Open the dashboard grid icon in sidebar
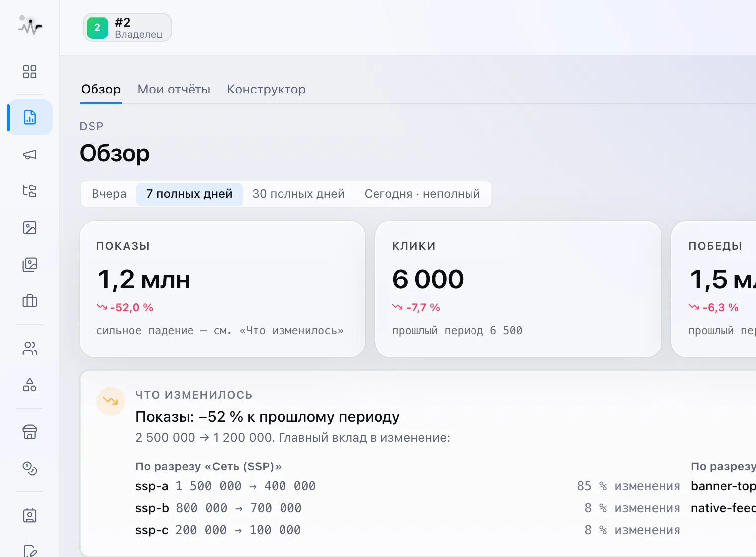The image size is (756, 557). pyautogui.click(x=30, y=72)
